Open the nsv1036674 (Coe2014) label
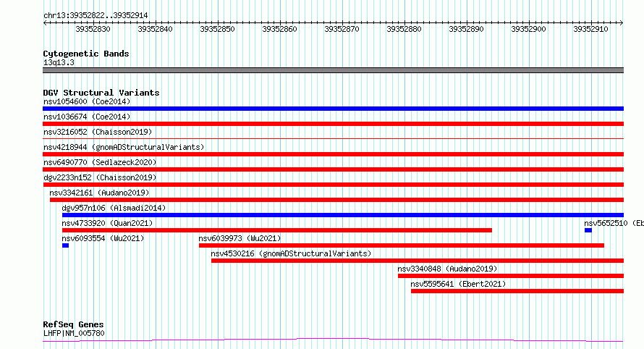644x349 pixels. click(x=87, y=117)
